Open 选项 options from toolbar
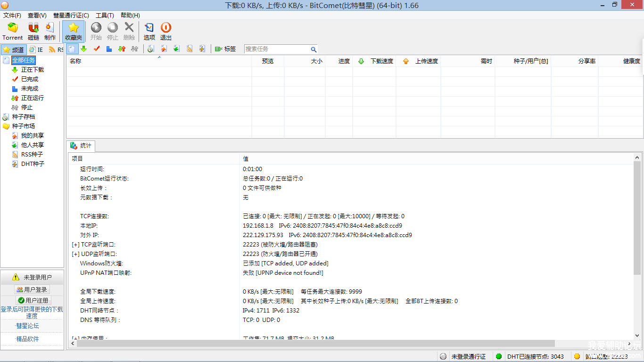 (149, 31)
